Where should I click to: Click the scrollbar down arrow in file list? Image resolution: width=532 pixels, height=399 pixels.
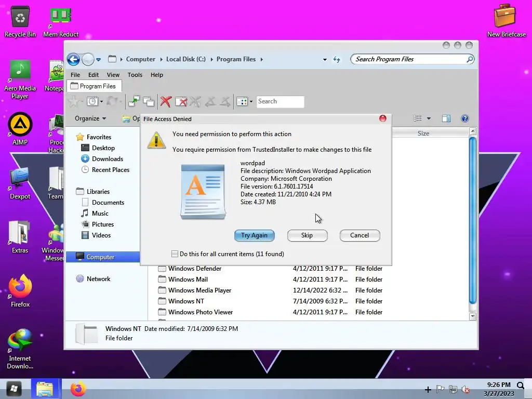pos(473,316)
